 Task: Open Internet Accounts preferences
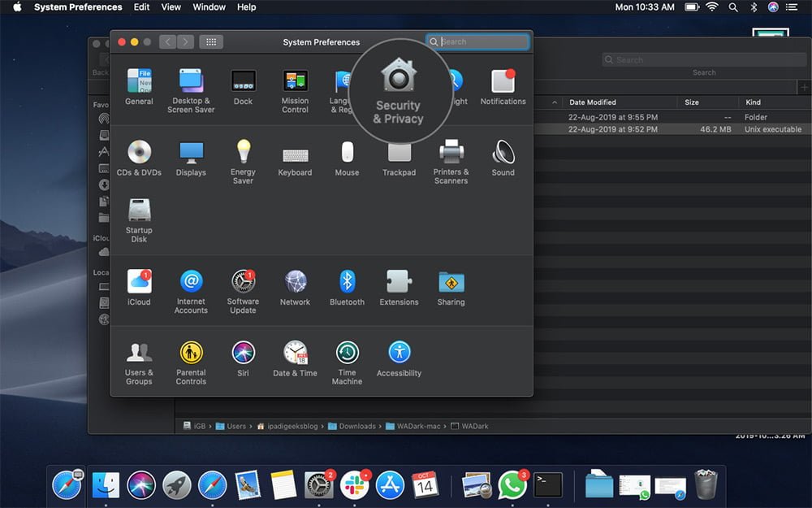pos(191,291)
